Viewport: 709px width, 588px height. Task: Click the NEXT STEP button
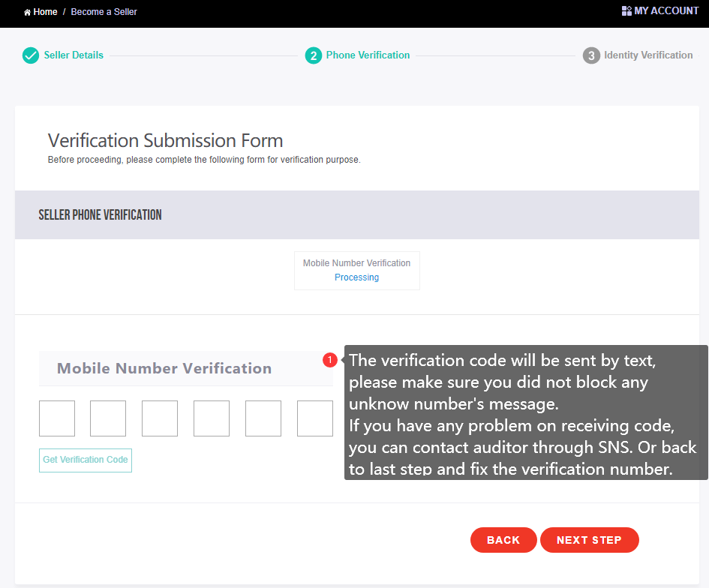click(589, 540)
